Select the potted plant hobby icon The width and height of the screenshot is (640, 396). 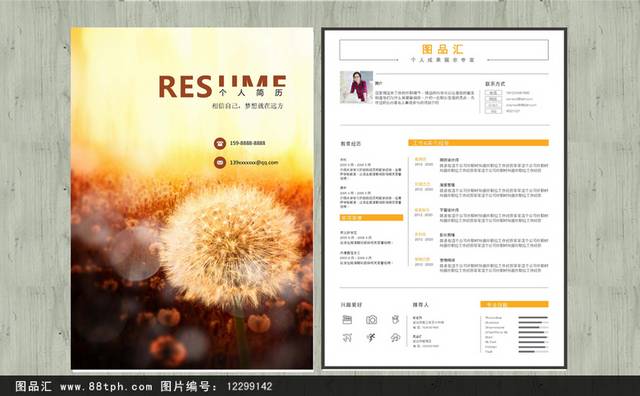[x=395, y=320]
